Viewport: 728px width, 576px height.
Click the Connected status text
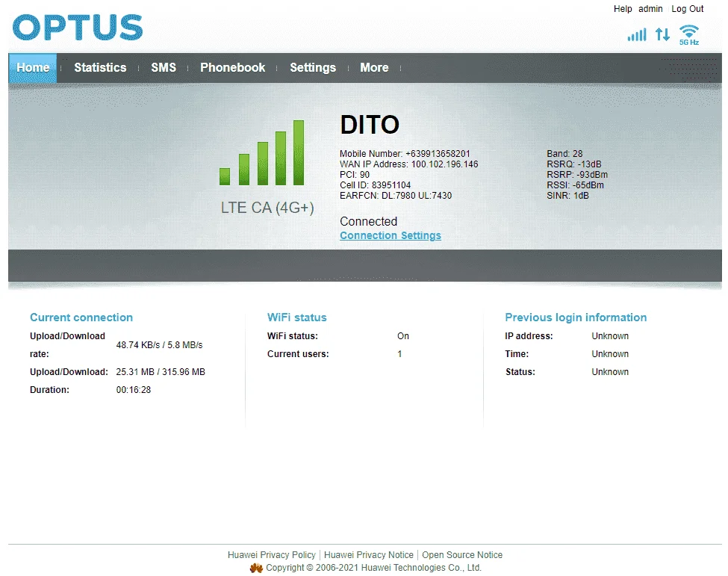369,222
